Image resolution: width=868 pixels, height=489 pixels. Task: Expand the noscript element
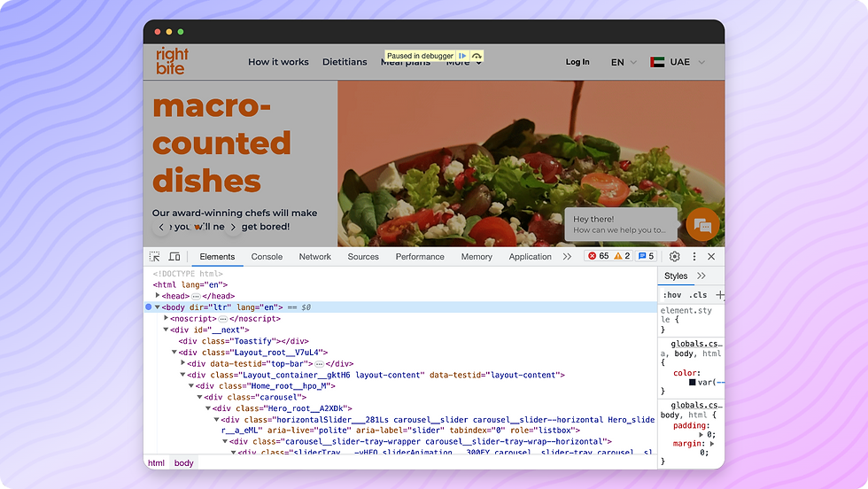tap(167, 318)
